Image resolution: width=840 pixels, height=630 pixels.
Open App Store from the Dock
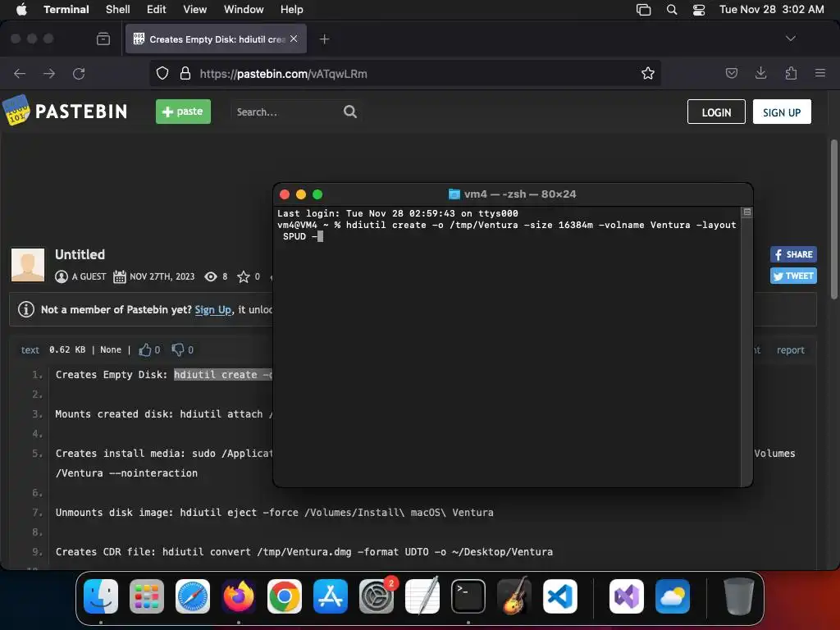pyautogui.click(x=331, y=596)
